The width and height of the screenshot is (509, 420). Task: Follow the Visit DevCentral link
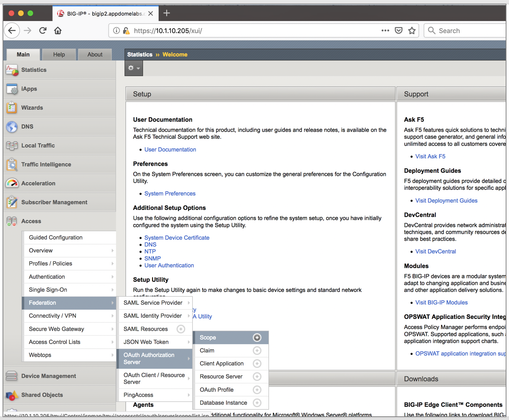click(x=435, y=251)
